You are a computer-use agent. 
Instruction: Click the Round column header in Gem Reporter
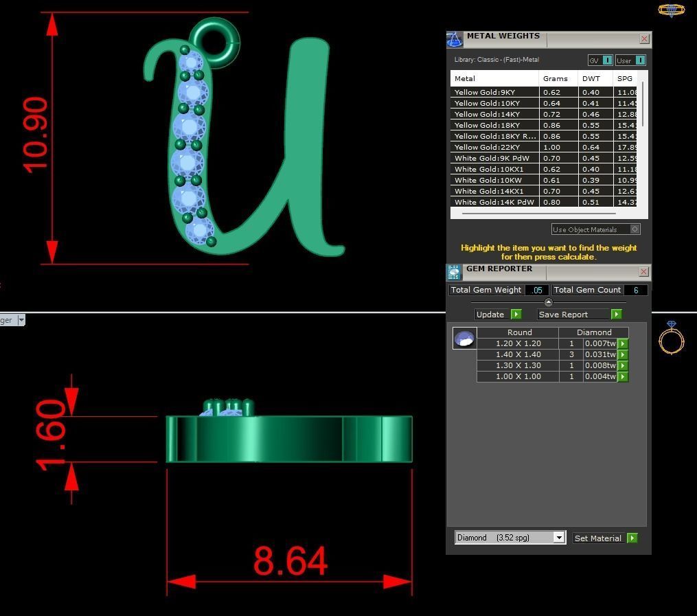tap(518, 332)
